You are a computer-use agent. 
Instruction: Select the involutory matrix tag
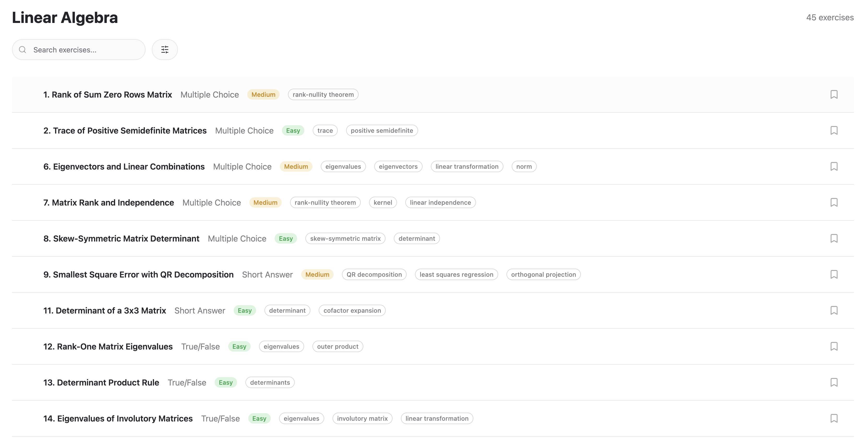tap(362, 419)
